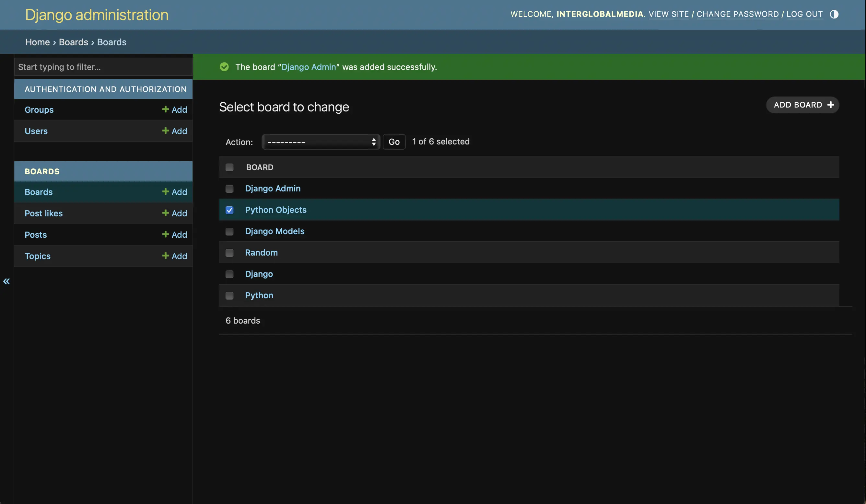
Task: Sort by the BOARD column header
Action: [260, 167]
